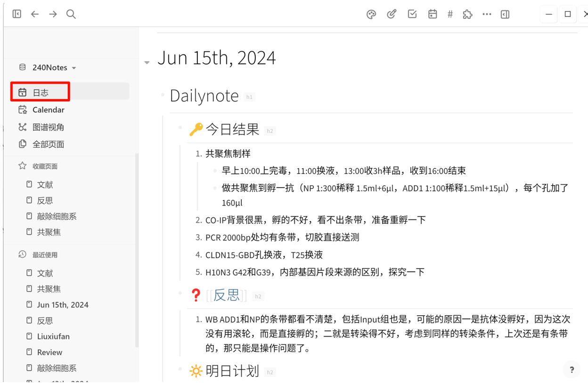
Task: Click the paperclip attachment icon
Action: tap(391, 14)
